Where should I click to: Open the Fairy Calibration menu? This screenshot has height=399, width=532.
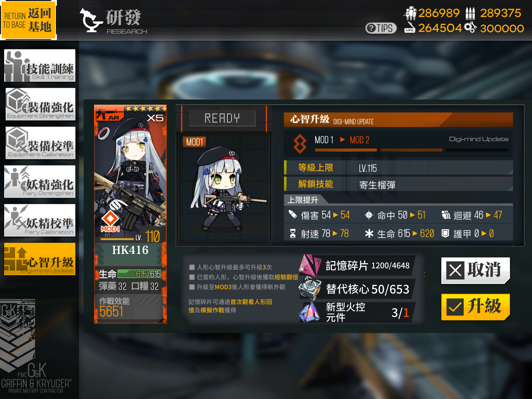point(40,220)
